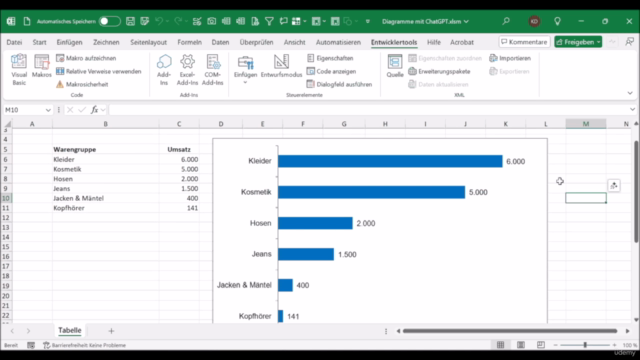This screenshot has height=360, width=640.
Task: Click the Kommentare button
Action: [x=524, y=42]
